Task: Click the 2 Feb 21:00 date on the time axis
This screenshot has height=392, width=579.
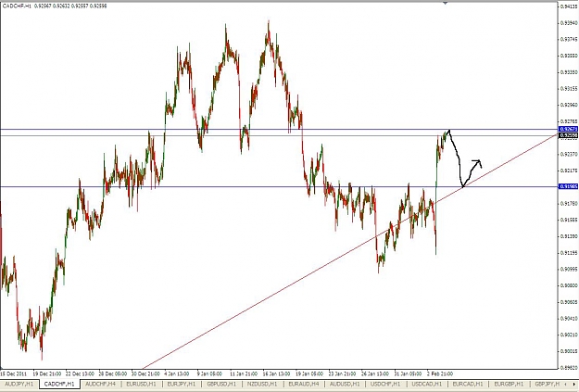Action: (x=440, y=373)
